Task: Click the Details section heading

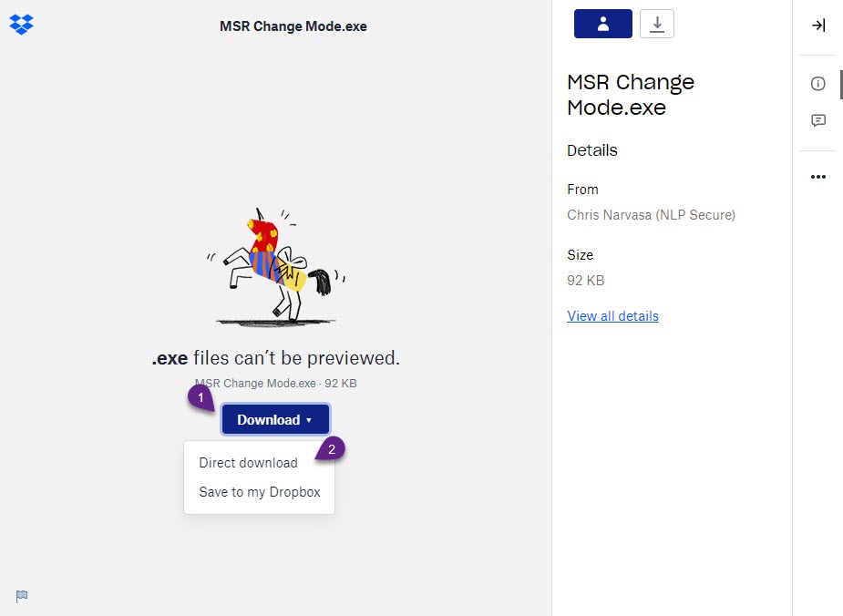Action: point(592,150)
